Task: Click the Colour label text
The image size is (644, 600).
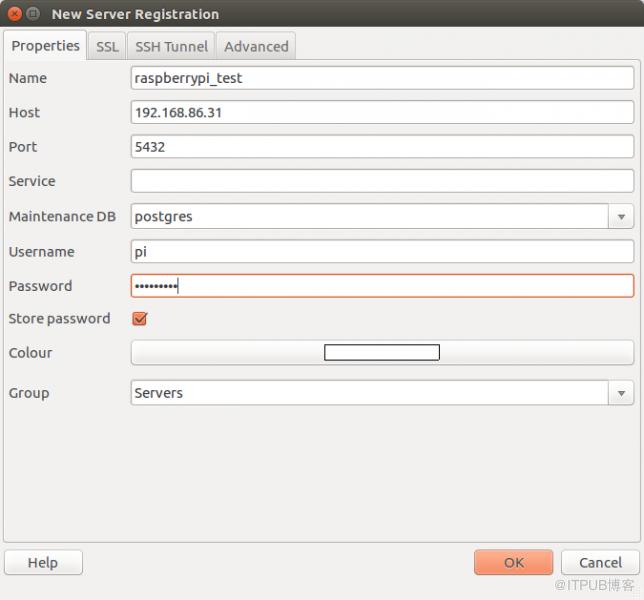Action: pyautogui.click(x=30, y=353)
